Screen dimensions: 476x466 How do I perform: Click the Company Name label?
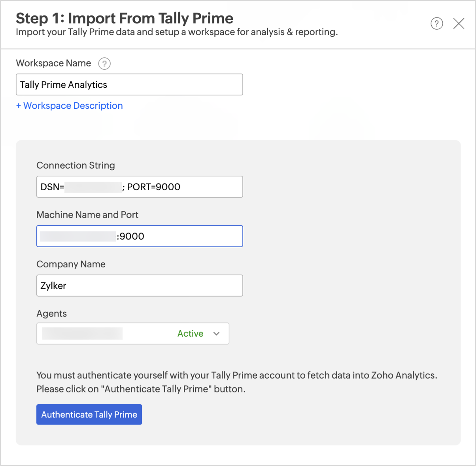point(71,264)
